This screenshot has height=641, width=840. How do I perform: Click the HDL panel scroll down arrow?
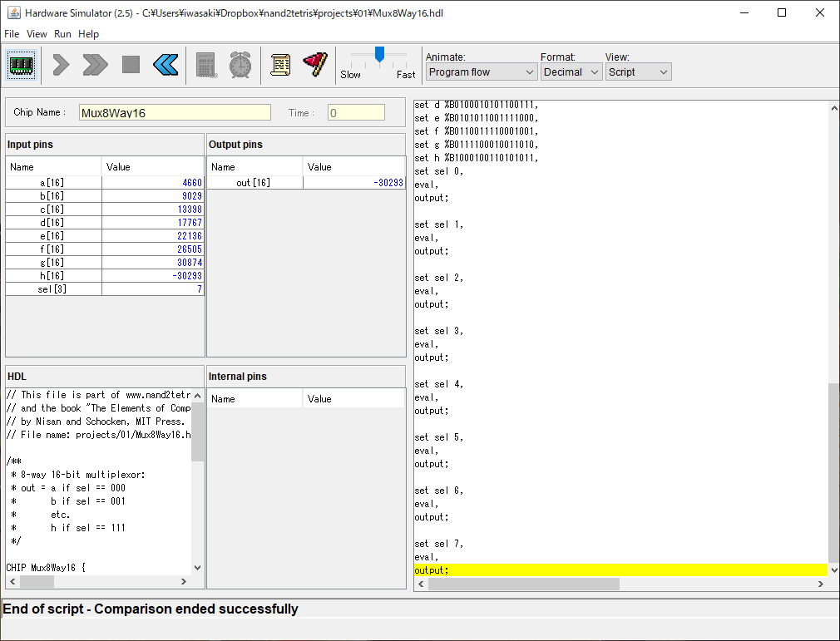[x=197, y=568]
